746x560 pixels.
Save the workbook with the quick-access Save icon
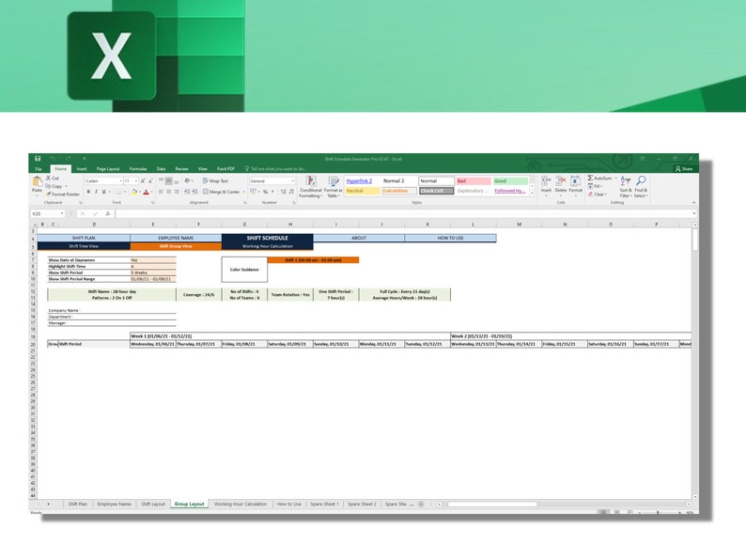[x=38, y=159]
